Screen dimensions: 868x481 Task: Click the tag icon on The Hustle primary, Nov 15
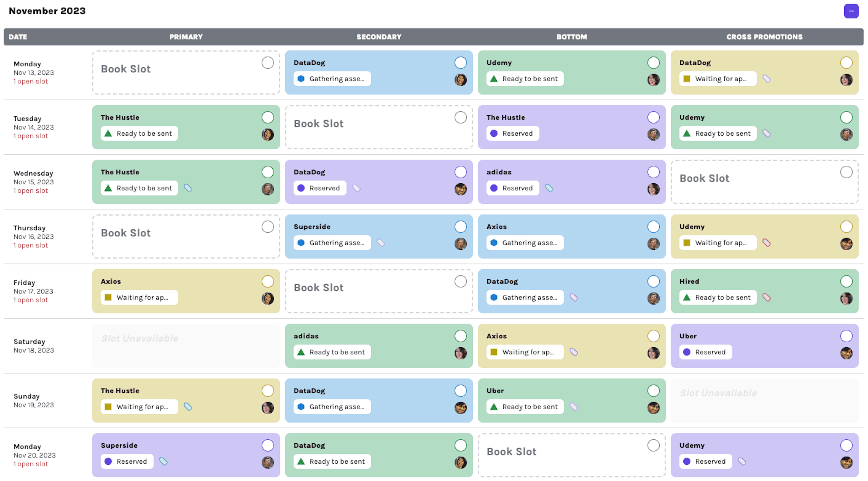(x=188, y=188)
